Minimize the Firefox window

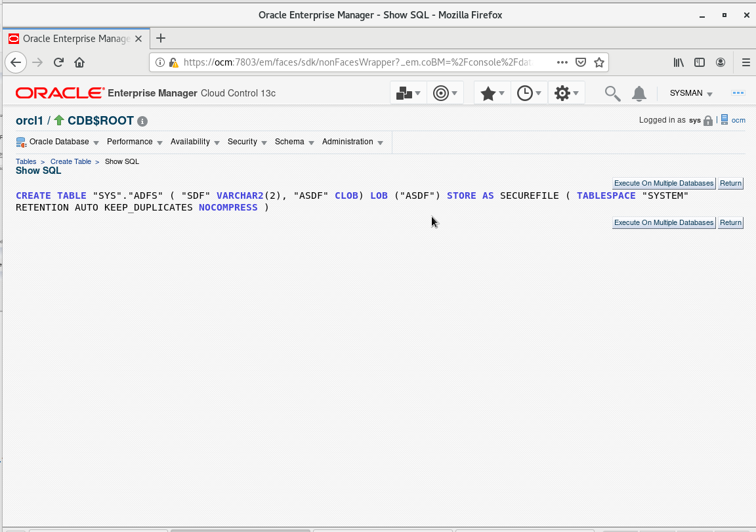[x=702, y=16]
